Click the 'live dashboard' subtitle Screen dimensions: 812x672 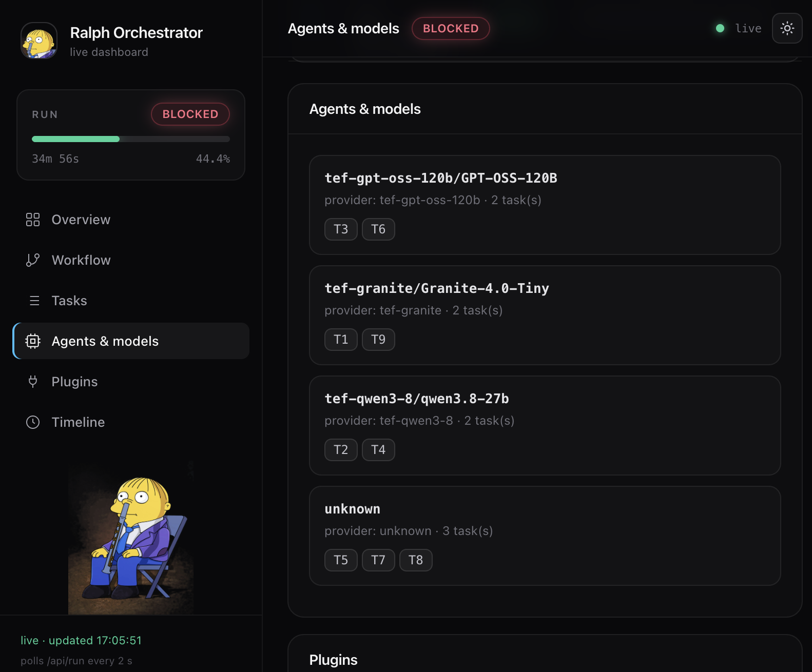109,52
